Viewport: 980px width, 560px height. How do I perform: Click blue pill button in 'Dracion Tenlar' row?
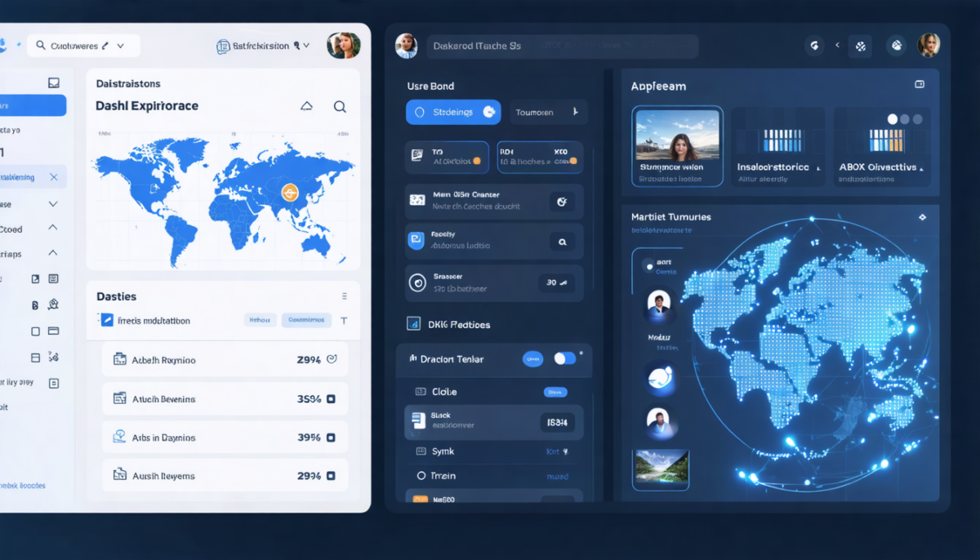[532, 358]
